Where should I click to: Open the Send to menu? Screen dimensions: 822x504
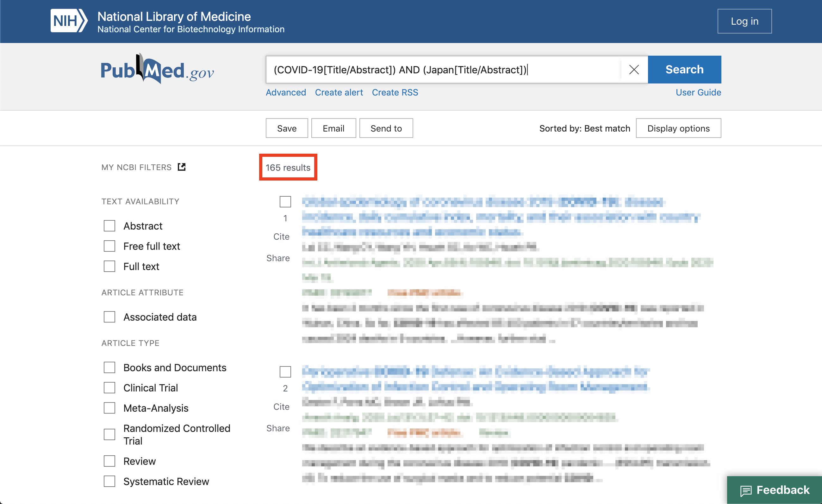386,128
